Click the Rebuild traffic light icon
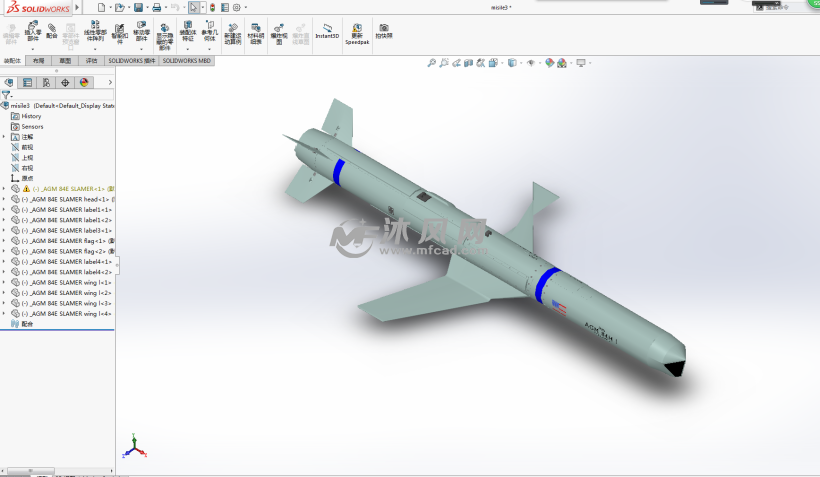The width and height of the screenshot is (820, 477). click(x=212, y=7)
